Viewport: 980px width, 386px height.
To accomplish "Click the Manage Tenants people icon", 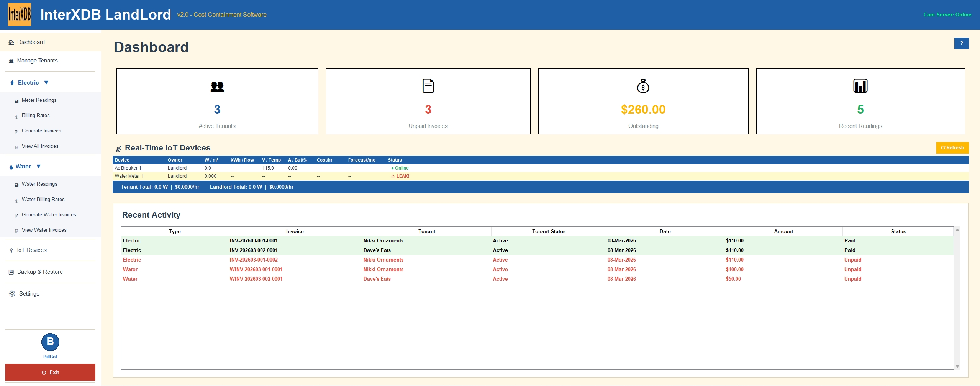I will [11, 61].
